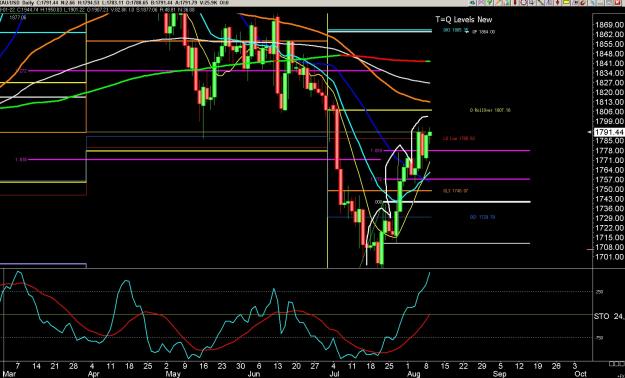Select the white horizontal line near 1741
This screenshot has height=378, width=625.
pyautogui.click(x=458, y=202)
